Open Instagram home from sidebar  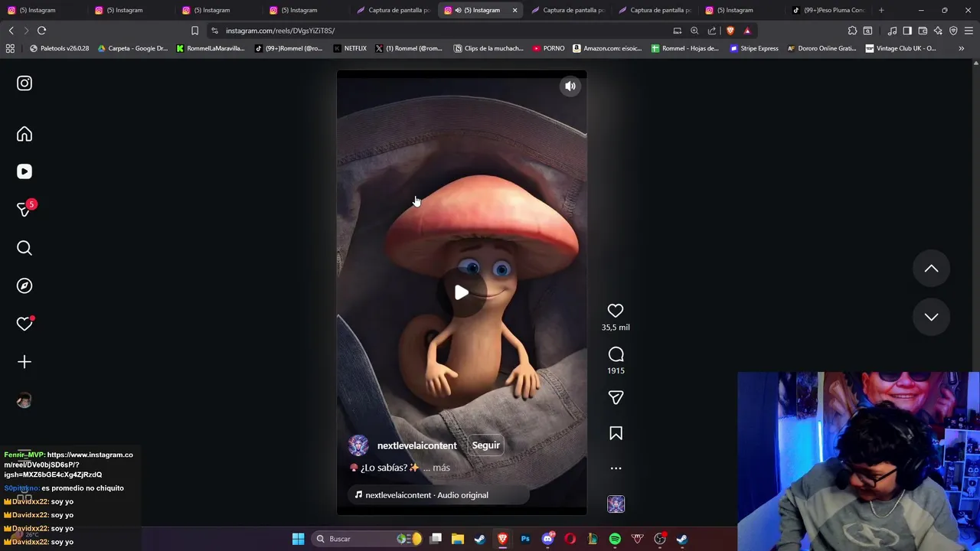pyautogui.click(x=24, y=135)
